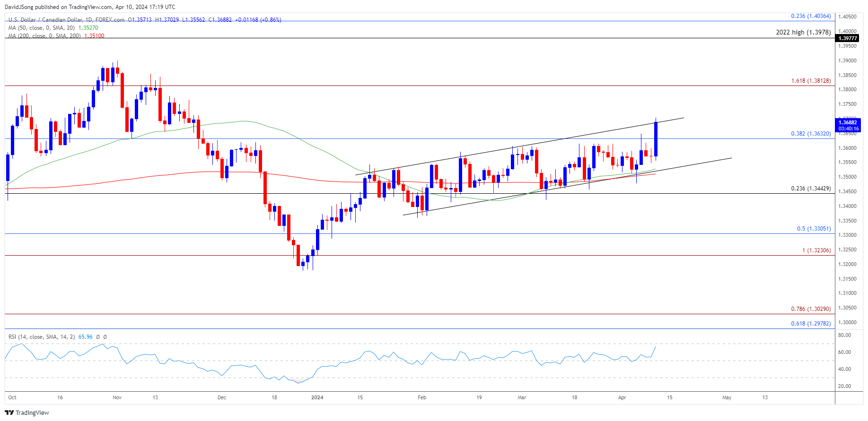Viewport: 868px width, 421px height.
Task: Click the 1.34000 price axis label
Action: point(847,206)
